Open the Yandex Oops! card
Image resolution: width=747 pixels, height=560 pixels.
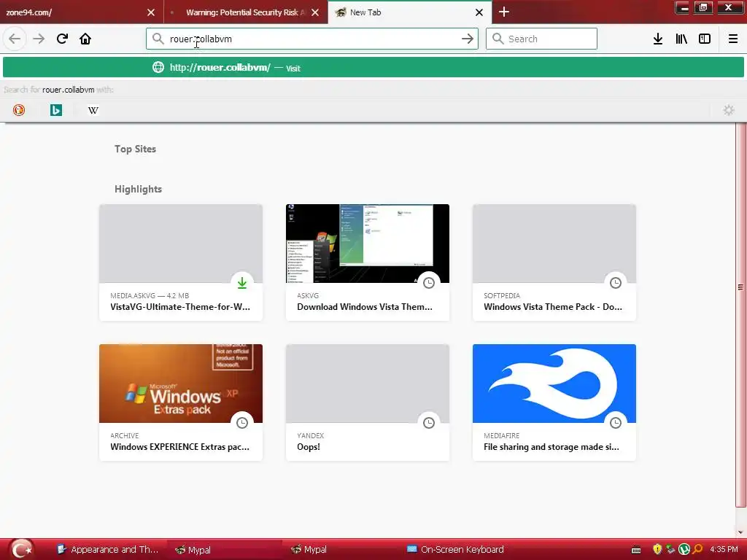(x=368, y=402)
